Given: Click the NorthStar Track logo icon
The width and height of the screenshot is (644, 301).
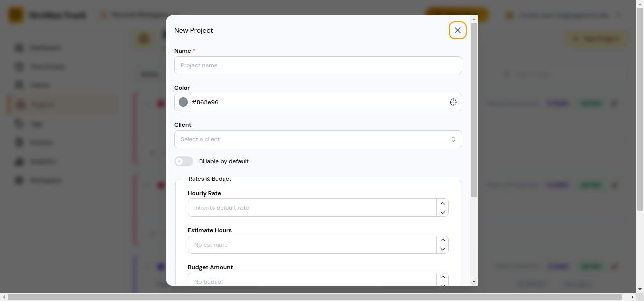Looking at the screenshot, I should coord(16,15).
